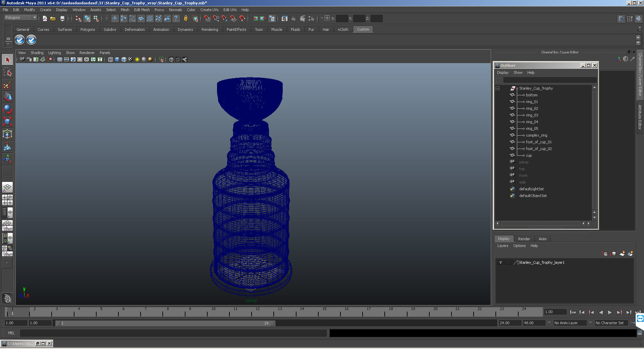
Task: Collapse Stanley_Cup_Trophy group in Outliner
Action: coord(498,88)
